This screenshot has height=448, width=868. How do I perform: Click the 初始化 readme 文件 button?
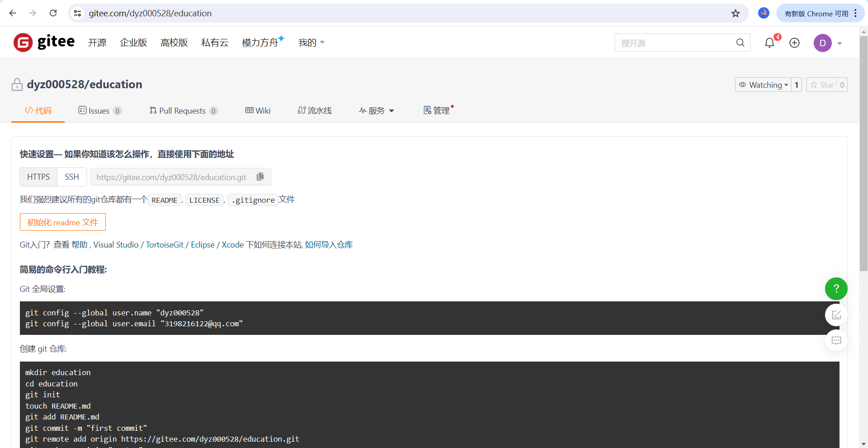62,222
